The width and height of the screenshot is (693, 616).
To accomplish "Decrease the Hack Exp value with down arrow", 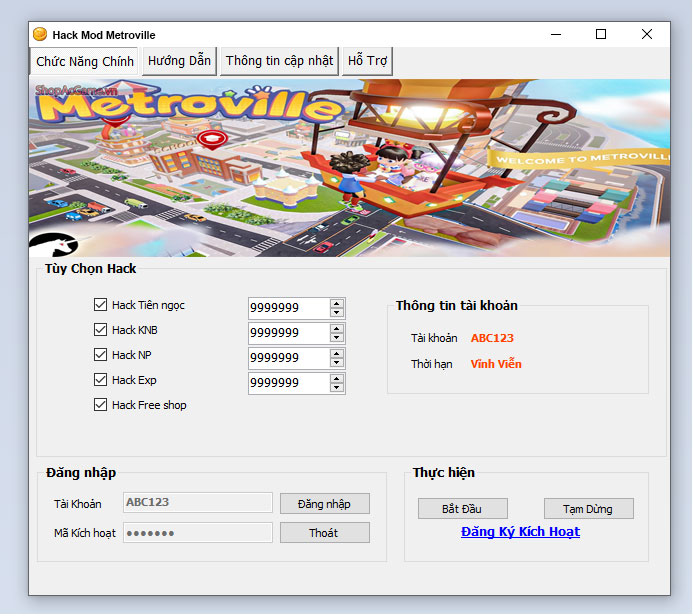I will point(337,388).
